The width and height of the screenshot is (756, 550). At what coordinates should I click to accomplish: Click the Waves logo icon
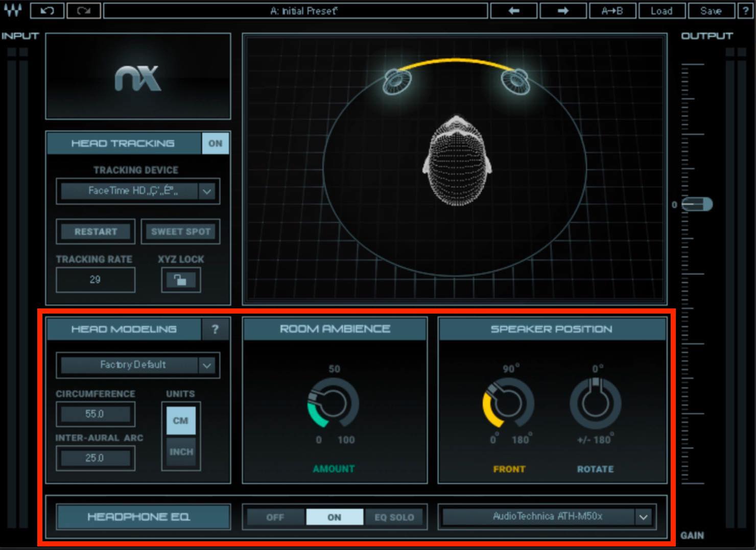tap(13, 10)
